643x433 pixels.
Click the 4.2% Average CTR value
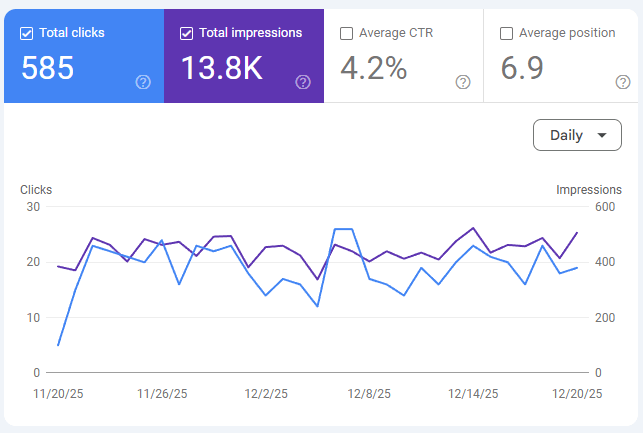coord(374,68)
